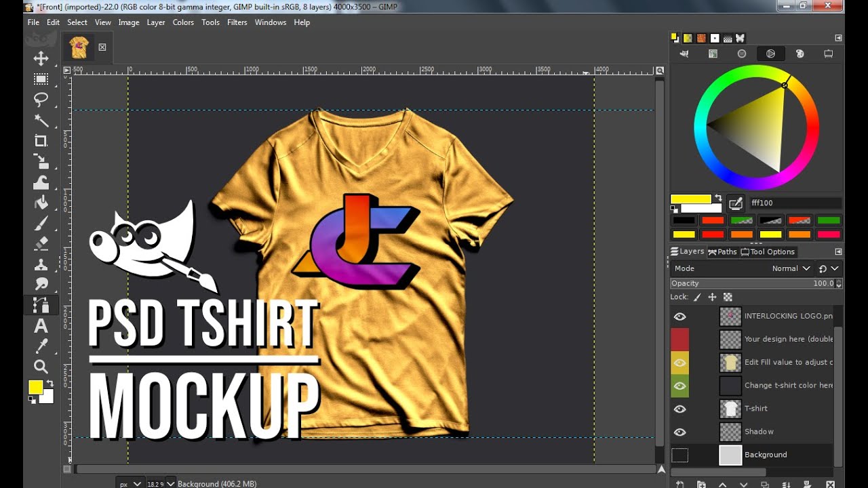The image size is (868, 488).
Task: Open the Filters menu
Action: tap(237, 22)
